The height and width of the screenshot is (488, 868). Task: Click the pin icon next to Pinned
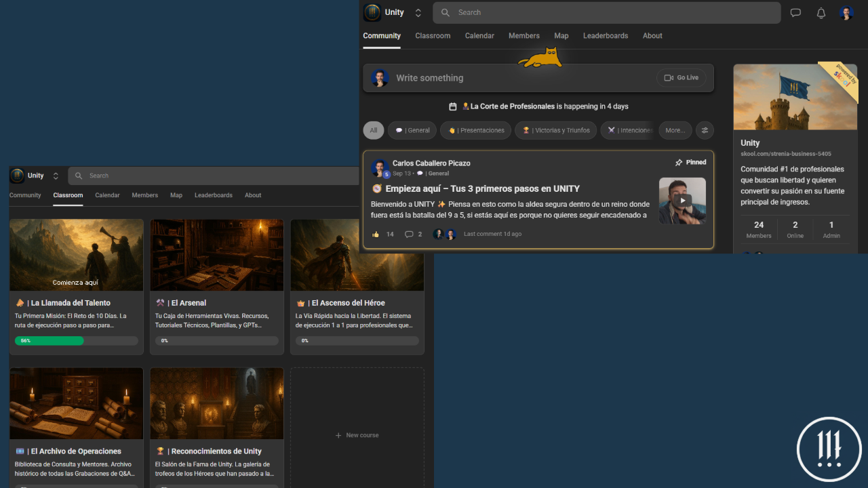(x=679, y=163)
